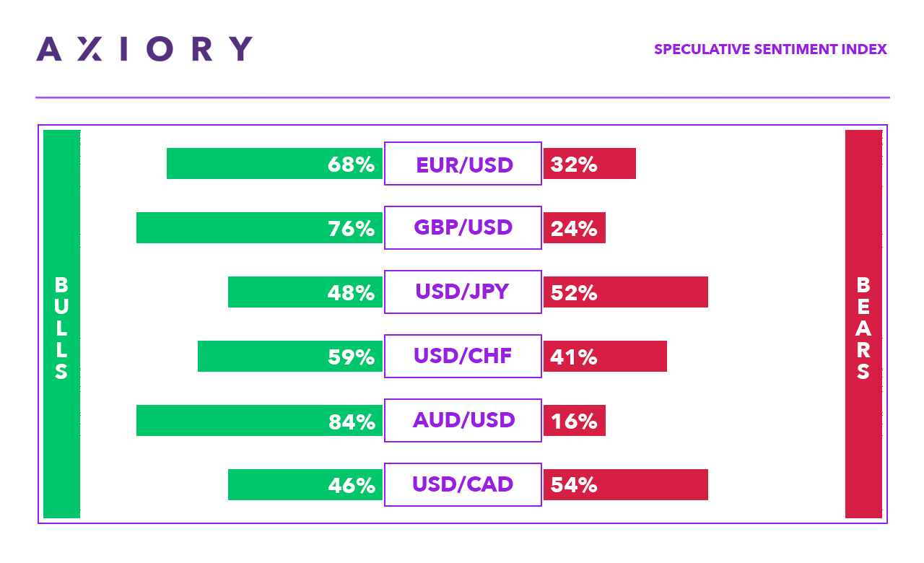The height and width of the screenshot is (563, 924).
Task: Select the AUD/USD pair label
Action: point(463,421)
